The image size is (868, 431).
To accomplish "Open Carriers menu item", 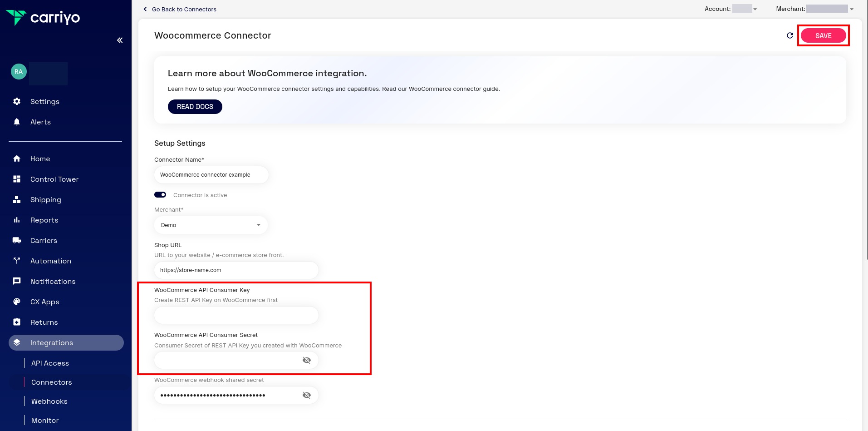I will (44, 240).
